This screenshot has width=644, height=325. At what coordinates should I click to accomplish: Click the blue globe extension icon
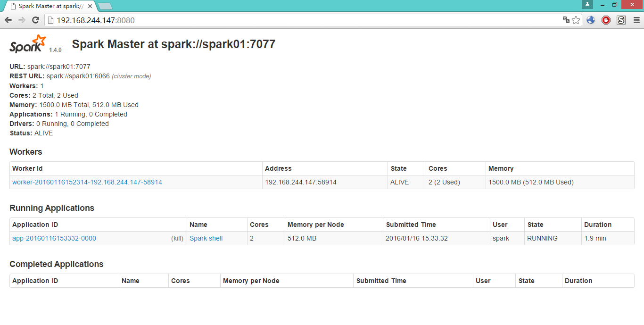[591, 20]
